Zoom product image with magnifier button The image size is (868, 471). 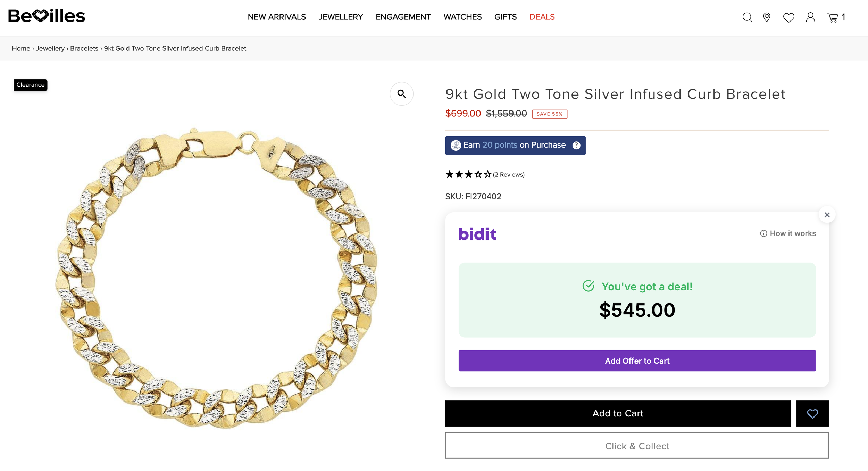tap(401, 94)
